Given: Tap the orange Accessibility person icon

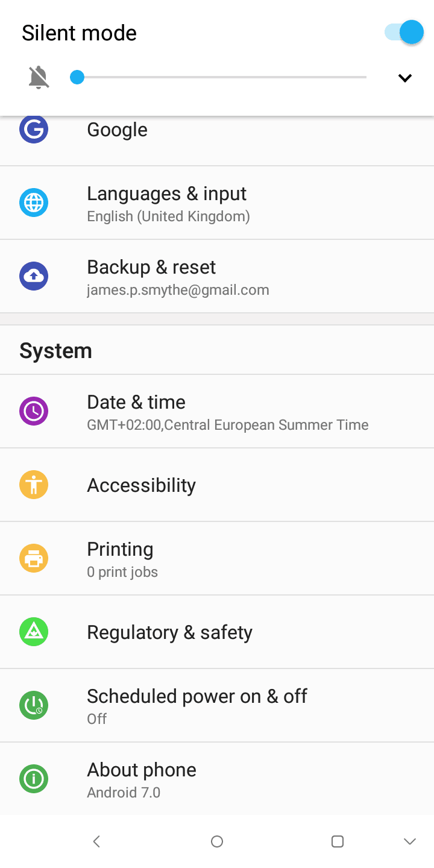Looking at the screenshot, I should click(34, 485).
